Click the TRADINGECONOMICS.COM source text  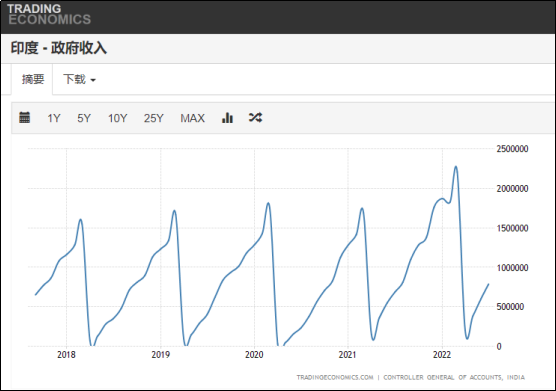click(x=335, y=377)
